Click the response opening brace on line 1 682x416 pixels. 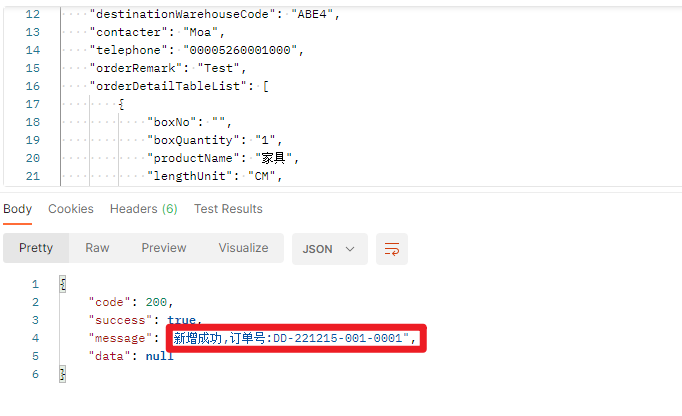(63, 284)
